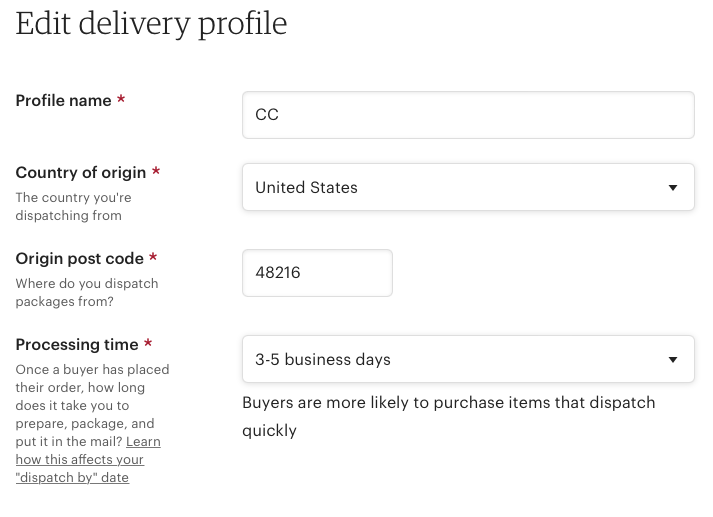The width and height of the screenshot is (713, 517).
Task: Click the Country of origin label
Action: 80,173
